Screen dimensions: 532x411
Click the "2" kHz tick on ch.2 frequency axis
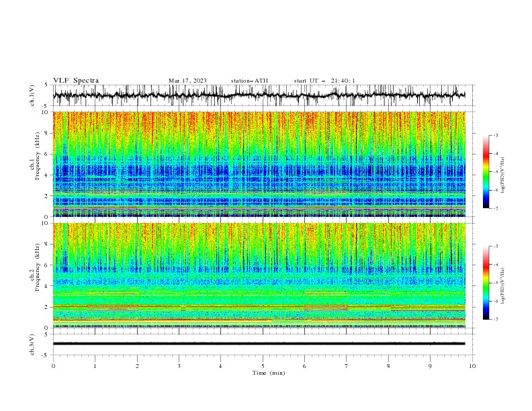[47, 307]
